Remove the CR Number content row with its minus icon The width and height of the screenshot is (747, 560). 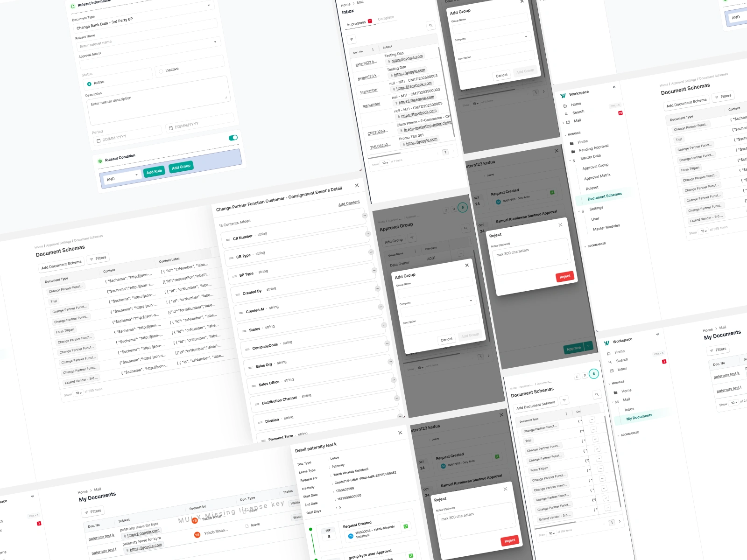365,216
